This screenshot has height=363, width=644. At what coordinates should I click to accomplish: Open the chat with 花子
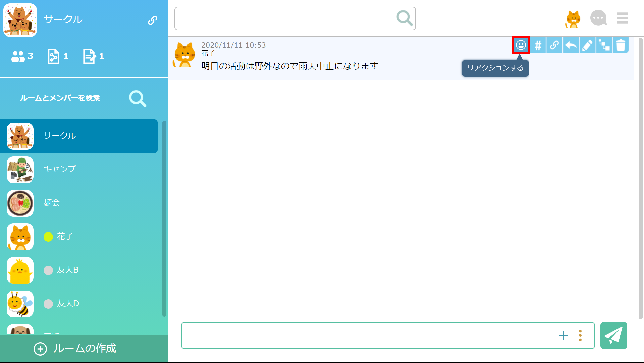tap(79, 237)
